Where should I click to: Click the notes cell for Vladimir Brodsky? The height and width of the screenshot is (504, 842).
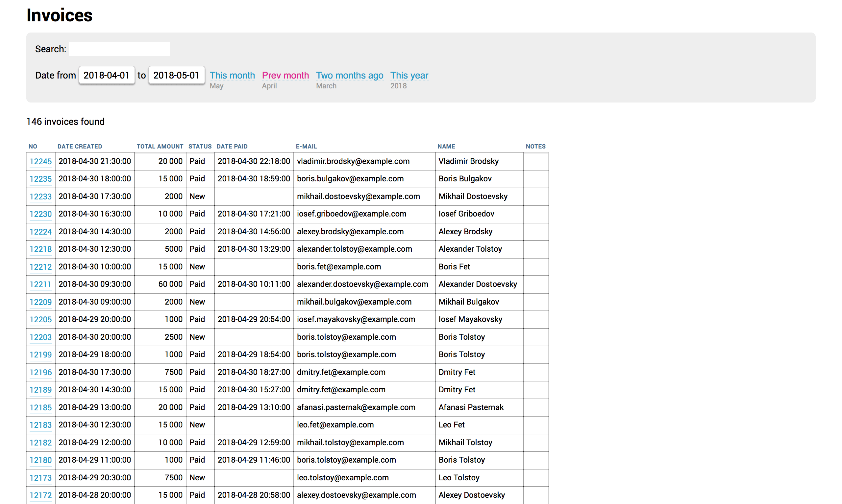(535, 161)
